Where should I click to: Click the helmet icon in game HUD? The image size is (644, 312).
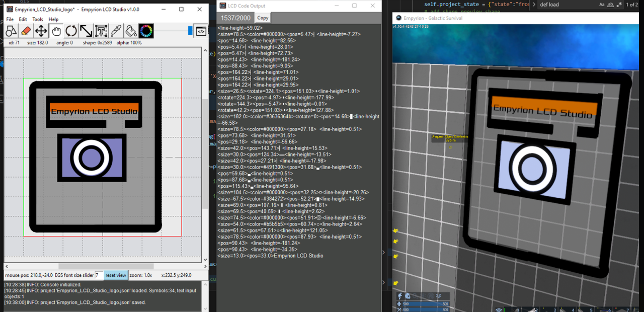(x=408, y=296)
